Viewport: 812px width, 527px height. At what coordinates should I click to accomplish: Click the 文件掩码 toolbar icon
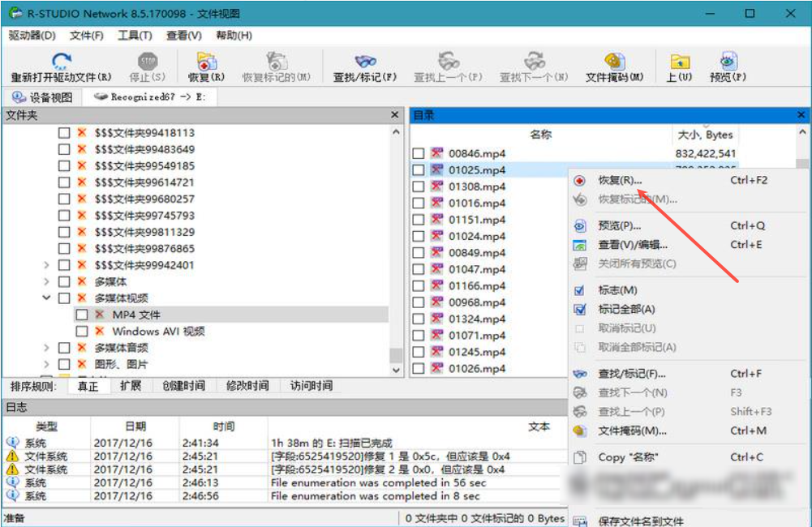(614, 62)
